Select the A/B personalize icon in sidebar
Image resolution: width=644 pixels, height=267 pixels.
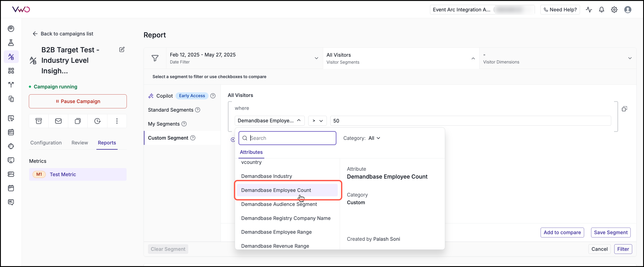click(x=11, y=57)
